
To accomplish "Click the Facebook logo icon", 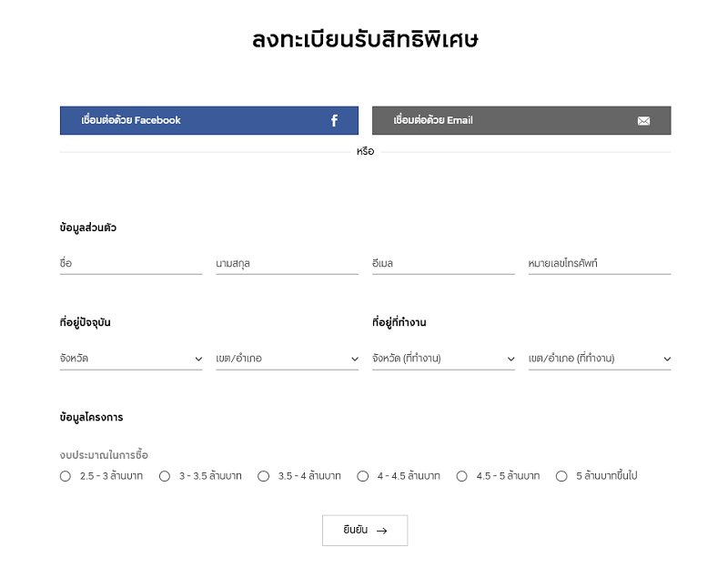I will [x=334, y=121].
